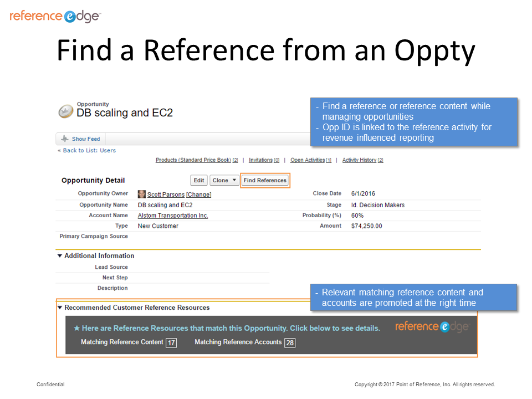
Task: Click the Change link beside the opportunity owner
Action: (199, 194)
